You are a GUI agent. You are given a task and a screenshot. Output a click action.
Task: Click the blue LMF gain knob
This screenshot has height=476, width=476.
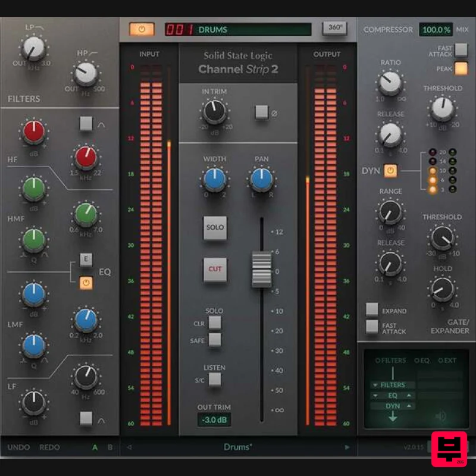point(34,294)
